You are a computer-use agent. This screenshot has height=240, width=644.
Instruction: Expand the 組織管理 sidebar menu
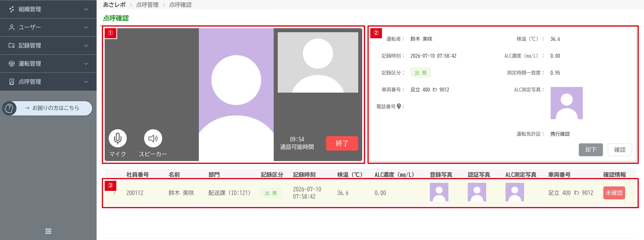tap(48, 9)
